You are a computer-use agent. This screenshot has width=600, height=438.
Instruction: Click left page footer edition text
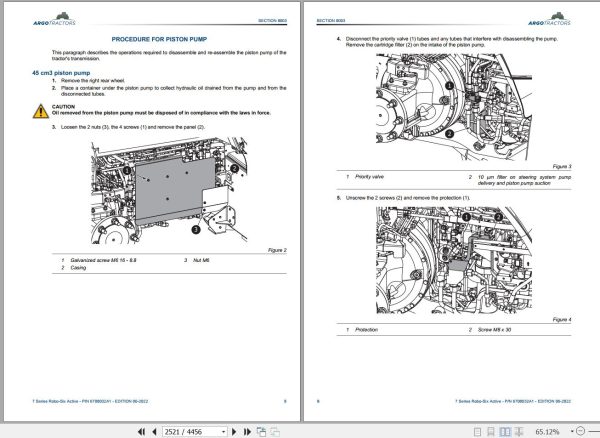pyautogui.click(x=90, y=401)
